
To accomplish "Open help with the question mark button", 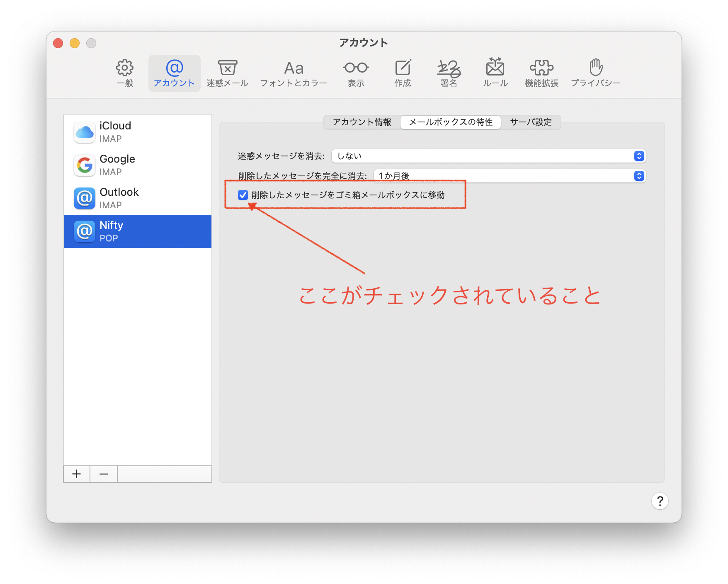I will click(660, 501).
